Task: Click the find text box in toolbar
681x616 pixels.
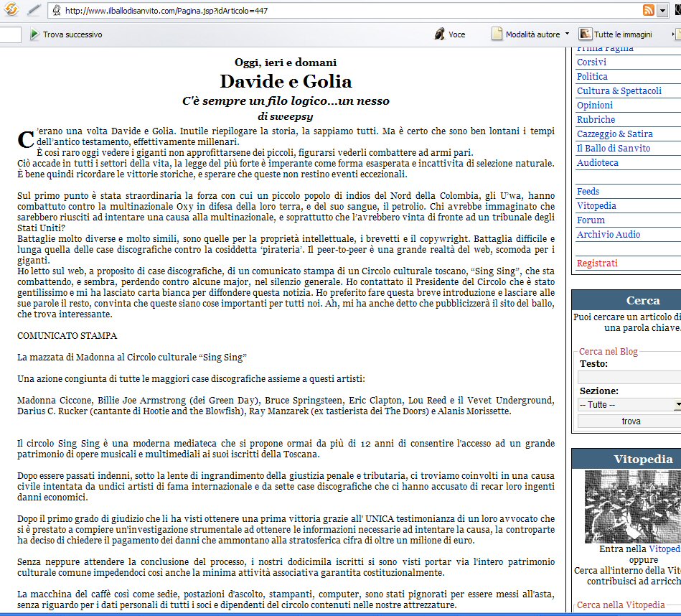Action: point(10,34)
